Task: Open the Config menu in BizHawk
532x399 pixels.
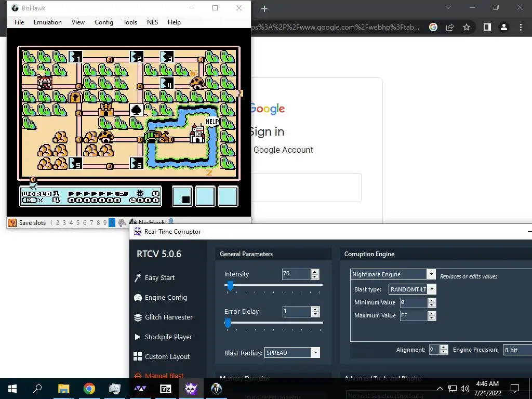Action: click(104, 22)
